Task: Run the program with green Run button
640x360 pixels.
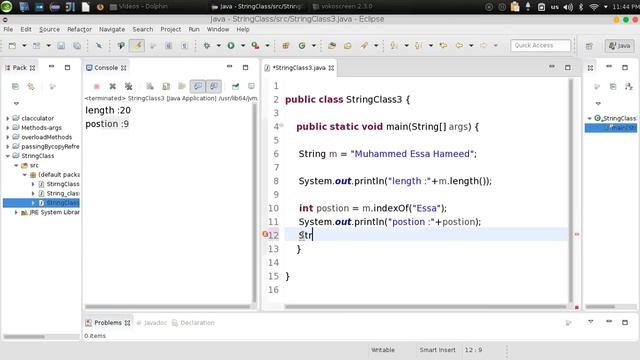Action: click(x=231, y=46)
